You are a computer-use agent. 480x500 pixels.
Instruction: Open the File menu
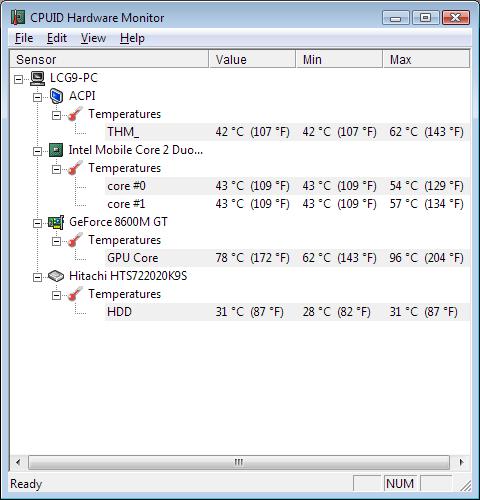point(24,38)
